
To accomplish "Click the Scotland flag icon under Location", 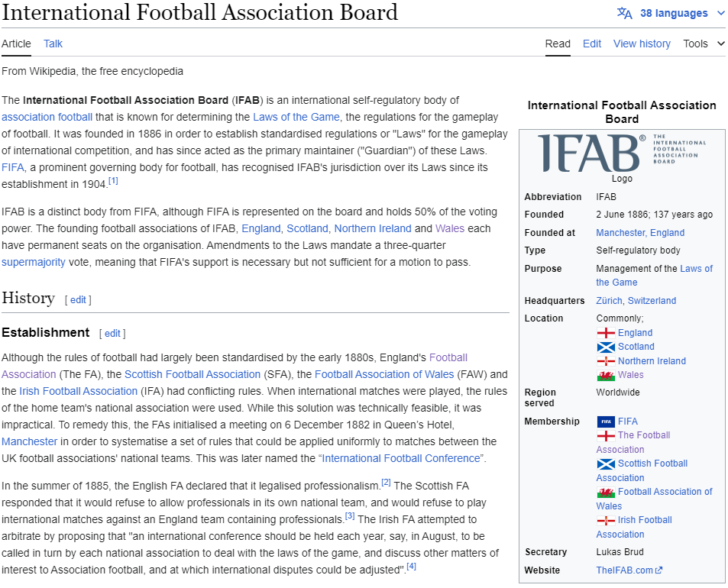I will point(606,347).
